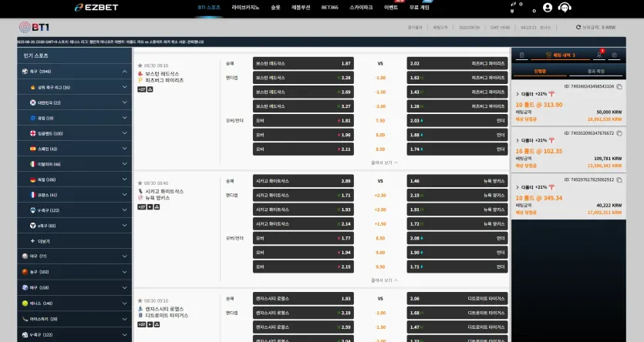This screenshot has width=644, height=342.
Task: Open 무료 게임 menu
Action: tap(420, 8)
